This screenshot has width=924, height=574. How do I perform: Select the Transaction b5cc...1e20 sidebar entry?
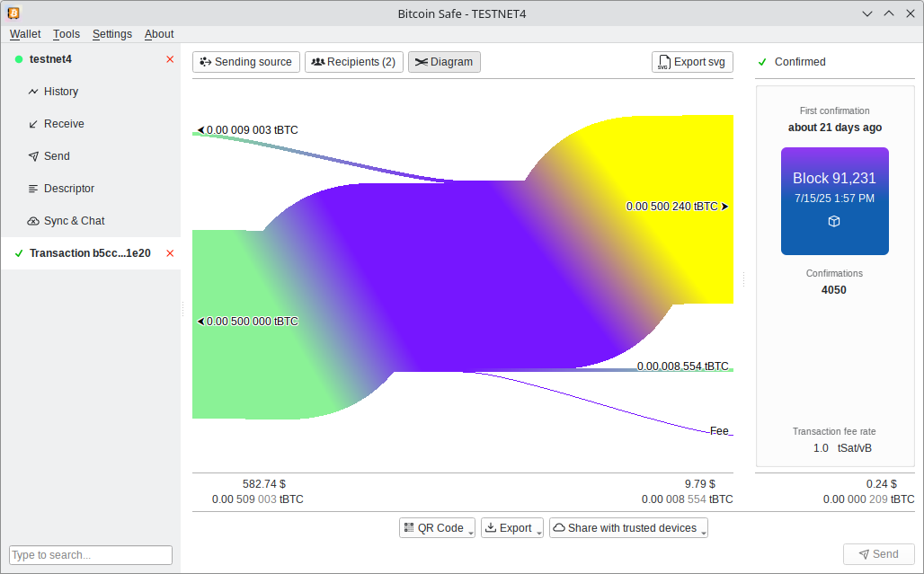[x=91, y=253]
